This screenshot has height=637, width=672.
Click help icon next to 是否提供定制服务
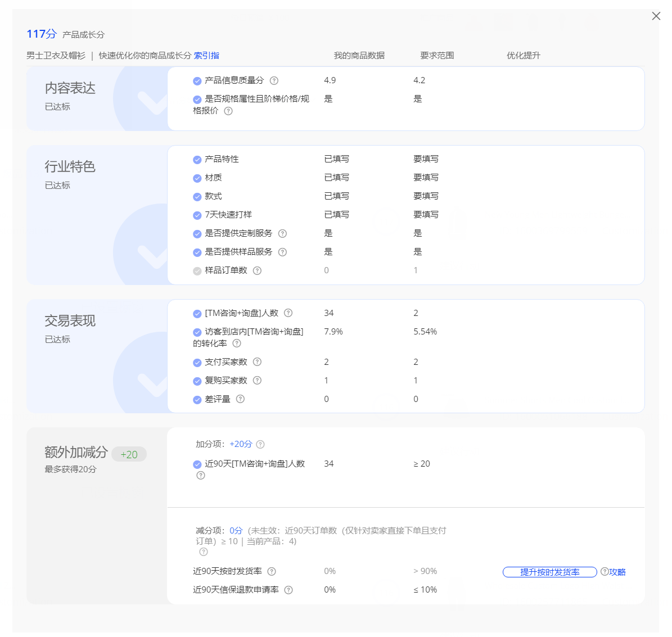click(x=282, y=233)
